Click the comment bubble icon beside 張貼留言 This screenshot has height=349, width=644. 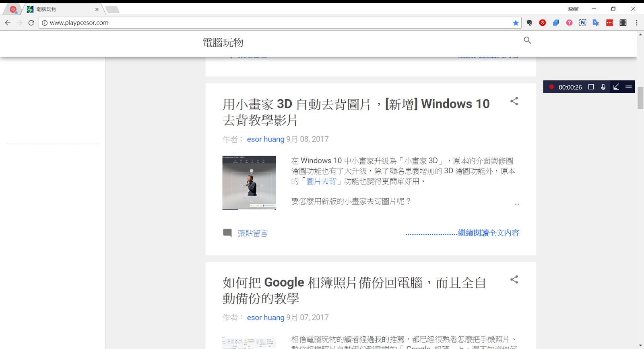coord(227,233)
